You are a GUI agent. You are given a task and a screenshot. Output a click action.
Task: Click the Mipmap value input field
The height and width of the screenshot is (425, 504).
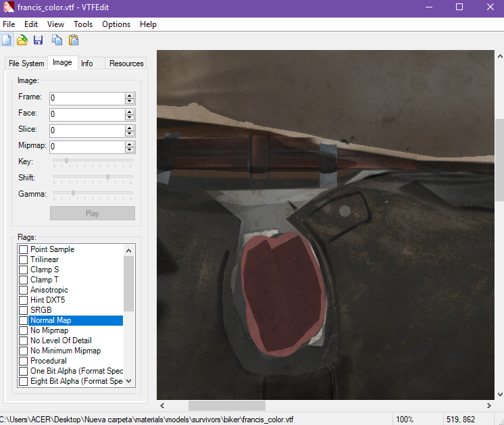(x=86, y=147)
